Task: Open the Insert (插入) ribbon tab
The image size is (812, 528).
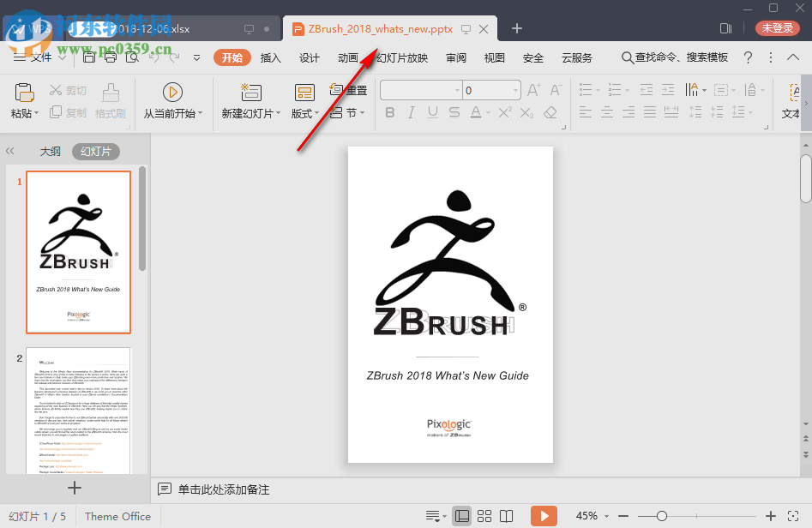Action: point(270,57)
